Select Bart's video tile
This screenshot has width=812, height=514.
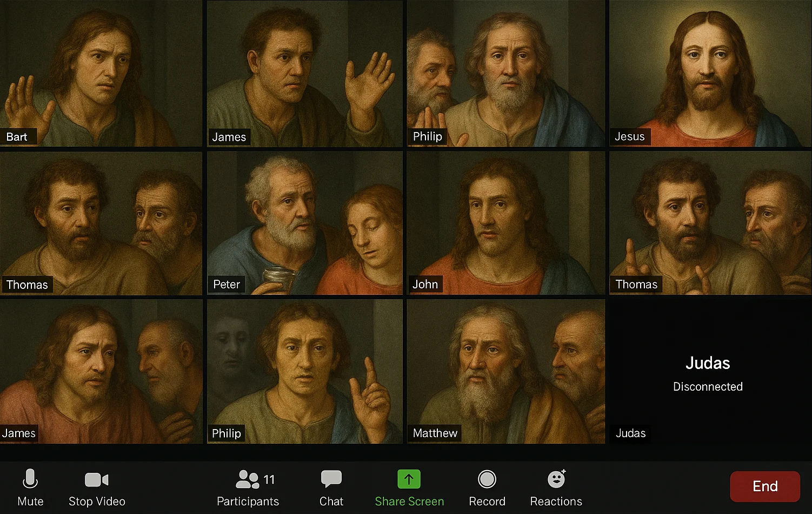point(101,74)
